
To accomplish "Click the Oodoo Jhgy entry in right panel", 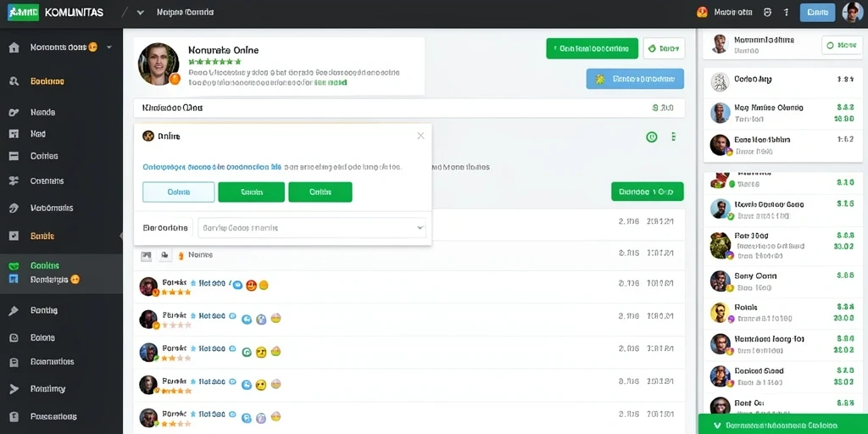I will coord(782,82).
